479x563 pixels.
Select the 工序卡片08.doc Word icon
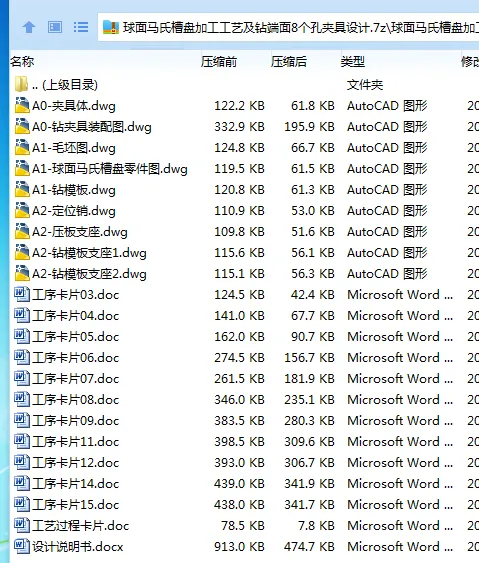(22, 399)
